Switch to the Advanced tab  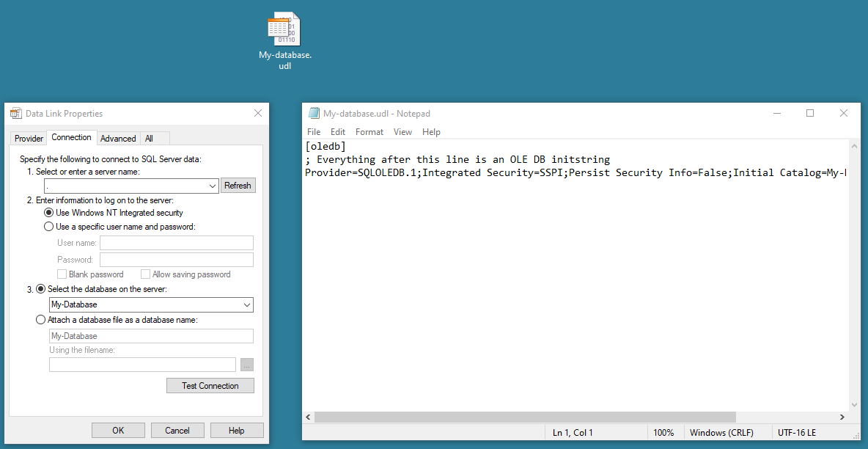[118, 138]
